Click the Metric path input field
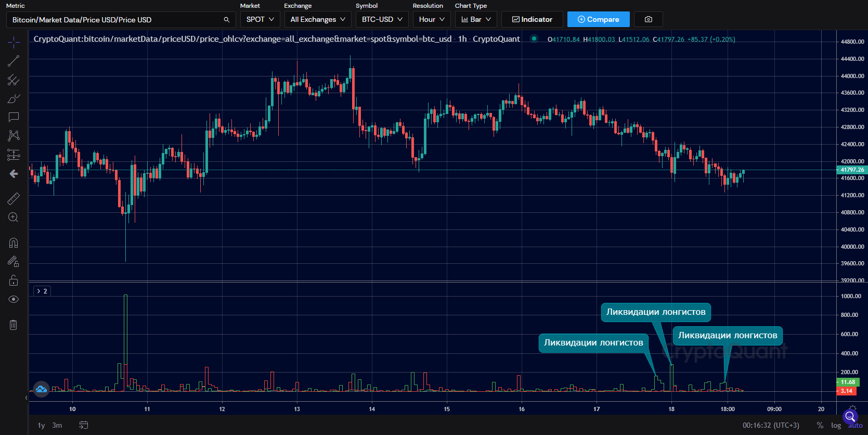Screen dimensions: 868x435 [121, 20]
